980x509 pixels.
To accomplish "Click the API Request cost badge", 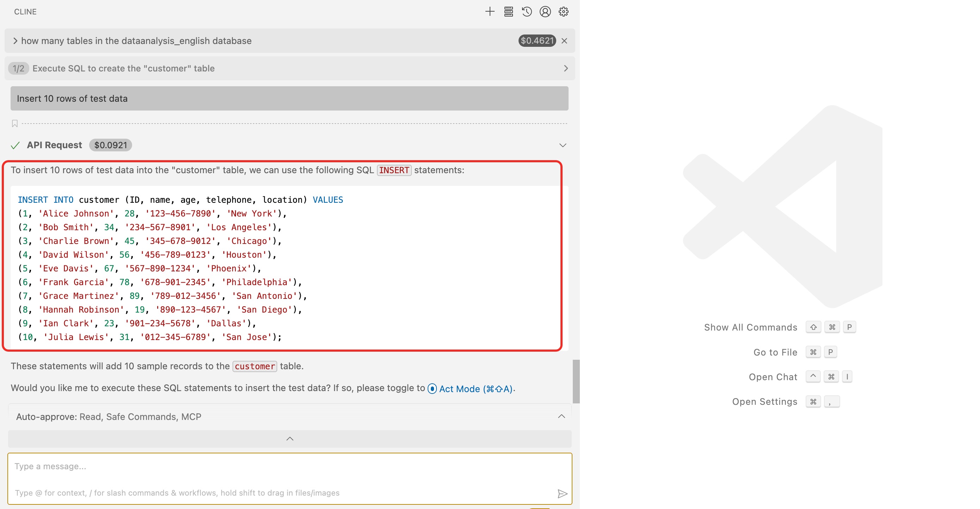I will 110,145.
